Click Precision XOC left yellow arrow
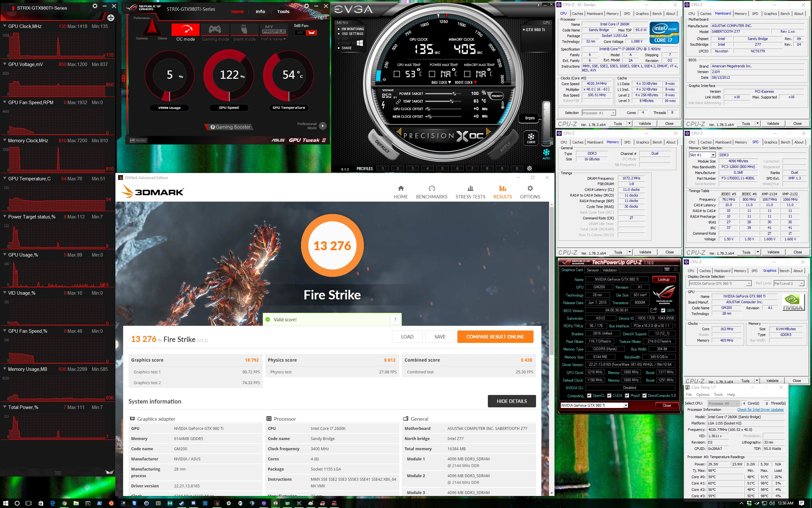812x508 pixels. (x=399, y=132)
